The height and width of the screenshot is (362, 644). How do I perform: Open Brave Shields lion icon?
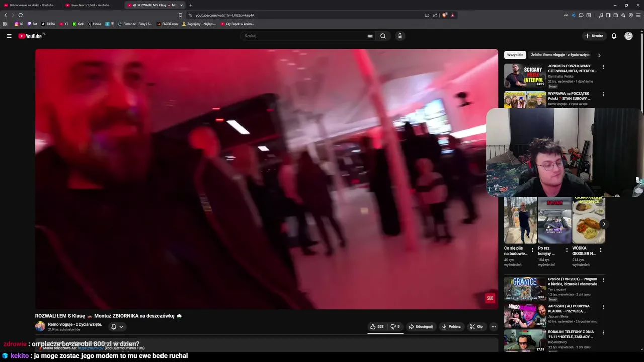click(x=444, y=15)
